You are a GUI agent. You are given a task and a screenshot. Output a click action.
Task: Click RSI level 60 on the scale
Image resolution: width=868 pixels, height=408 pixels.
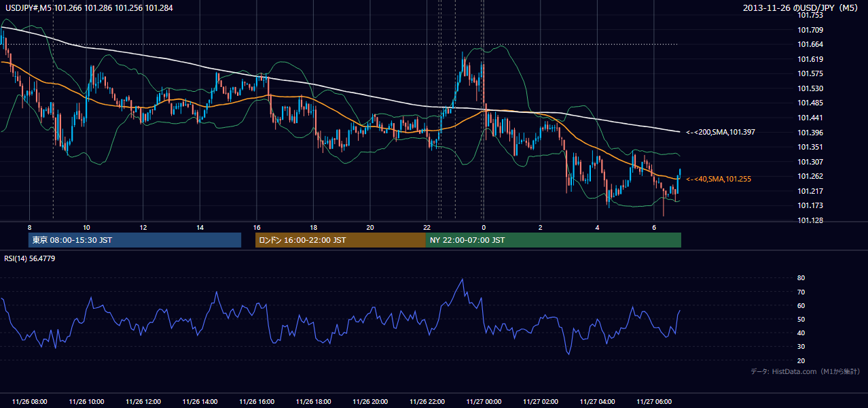[801, 305]
